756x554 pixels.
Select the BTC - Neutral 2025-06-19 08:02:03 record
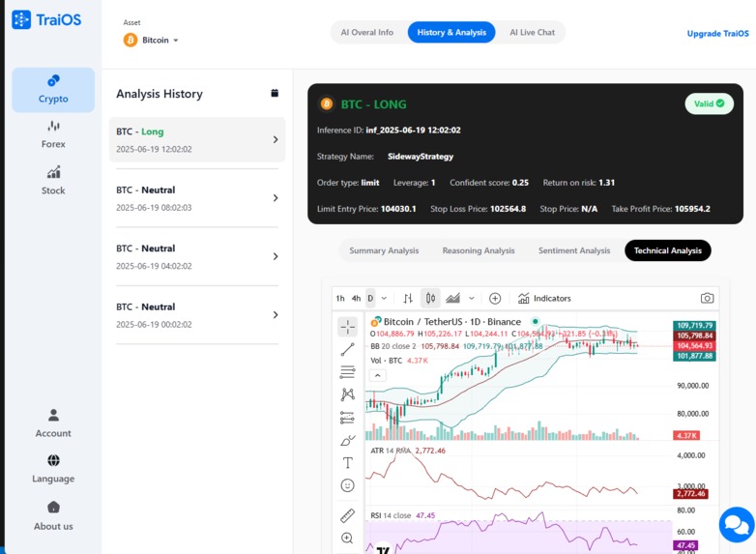coord(197,198)
